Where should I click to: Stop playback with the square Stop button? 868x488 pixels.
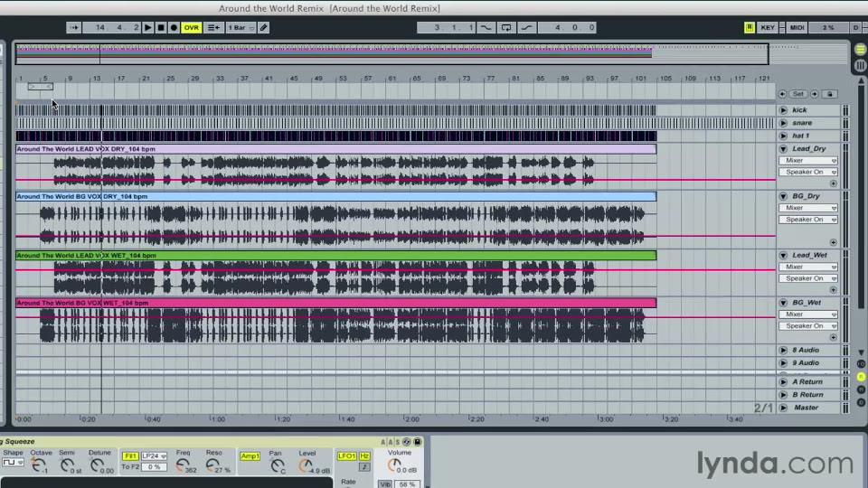point(161,27)
